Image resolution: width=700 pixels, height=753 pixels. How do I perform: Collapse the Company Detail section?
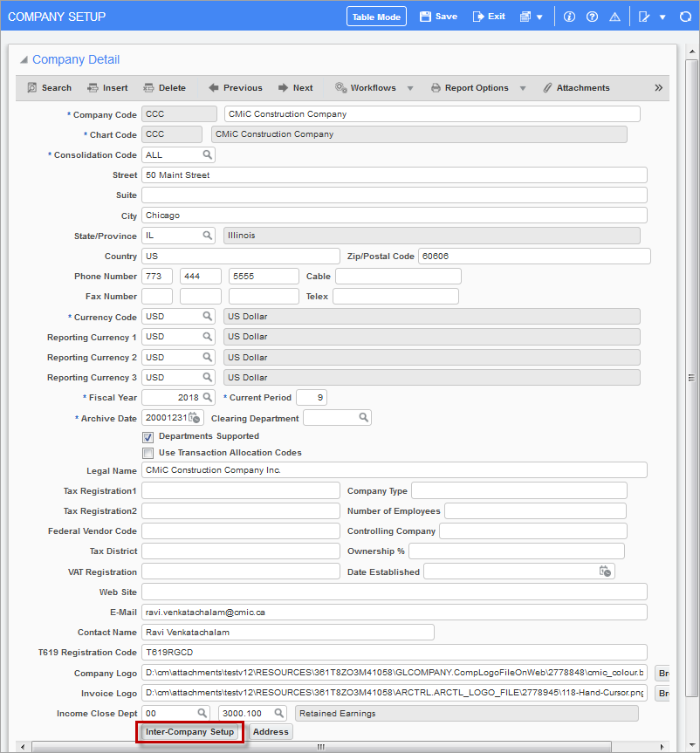tap(24, 59)
